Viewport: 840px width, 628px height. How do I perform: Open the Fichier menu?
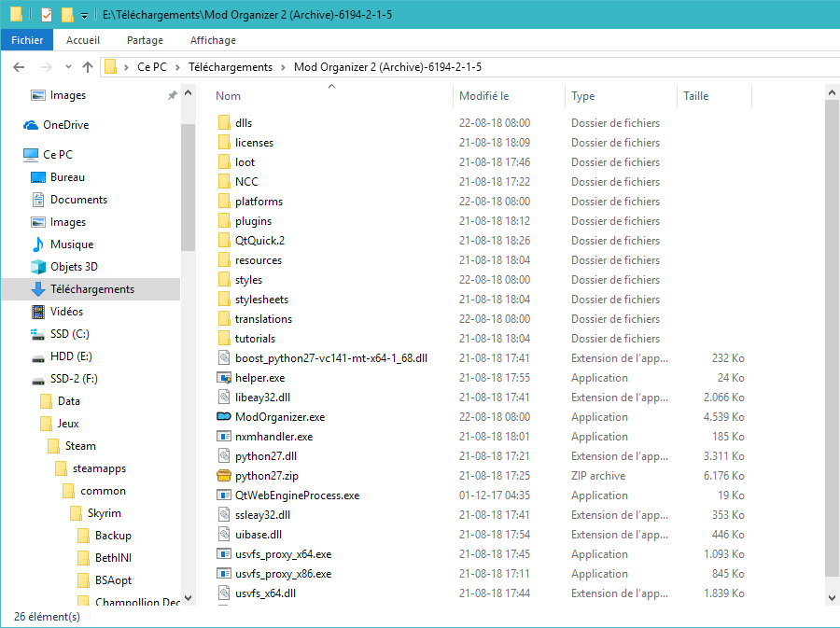point(27,40)
